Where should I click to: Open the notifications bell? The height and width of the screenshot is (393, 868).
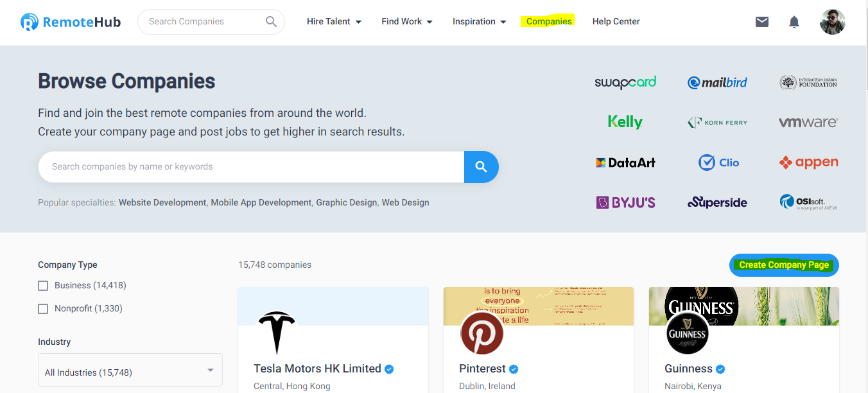tap(794, 22)
